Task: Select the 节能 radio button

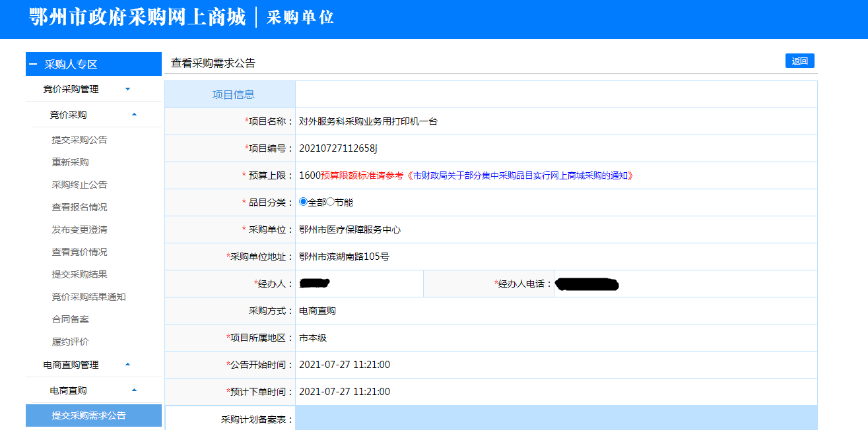Action: (331, 202)
